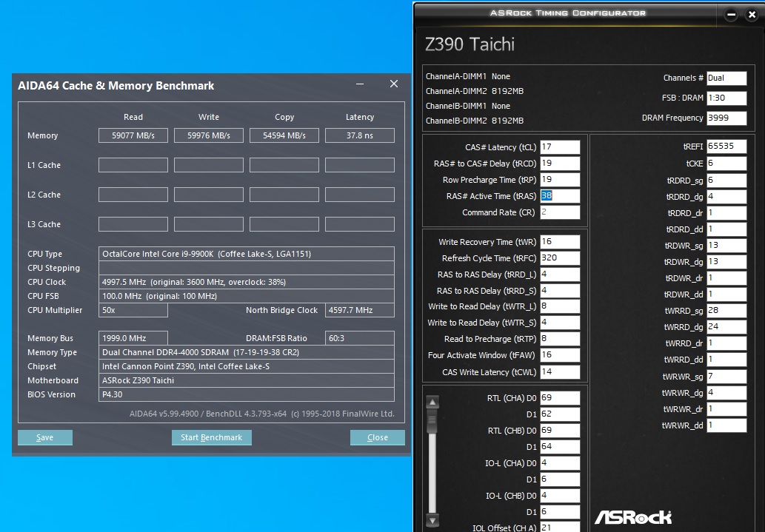Click the CPU Multiplier value 50x

[x=133, y=310]
